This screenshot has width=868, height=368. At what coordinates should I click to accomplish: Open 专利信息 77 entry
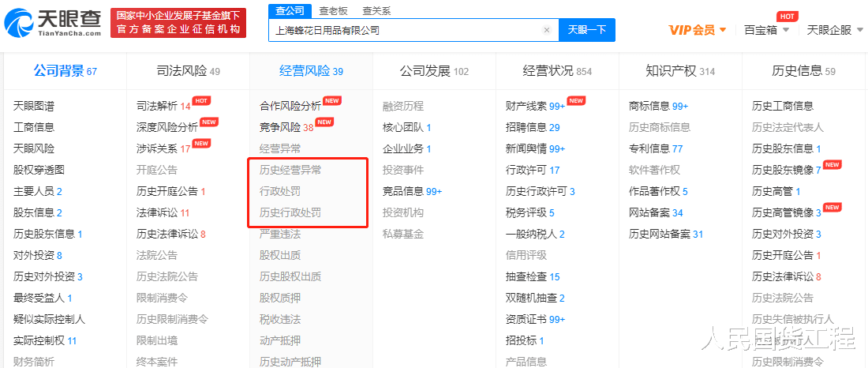pyautogui.click(x=656, y=148)
